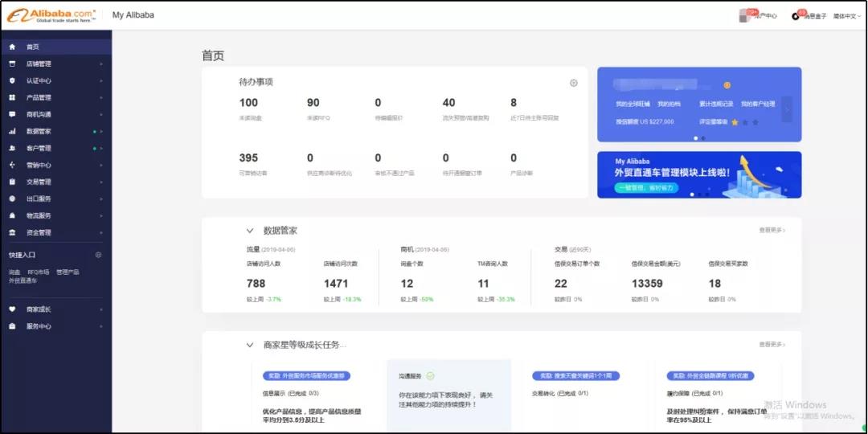Click the 数据管家 bar chart icon

click(12, 131)
